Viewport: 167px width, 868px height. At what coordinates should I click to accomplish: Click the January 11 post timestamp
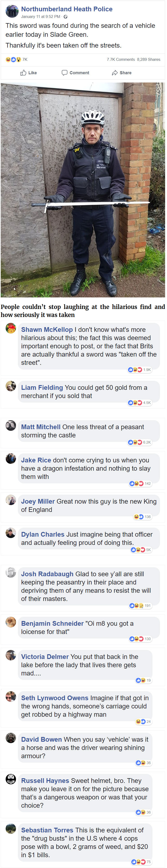click(x=40, y=16)
